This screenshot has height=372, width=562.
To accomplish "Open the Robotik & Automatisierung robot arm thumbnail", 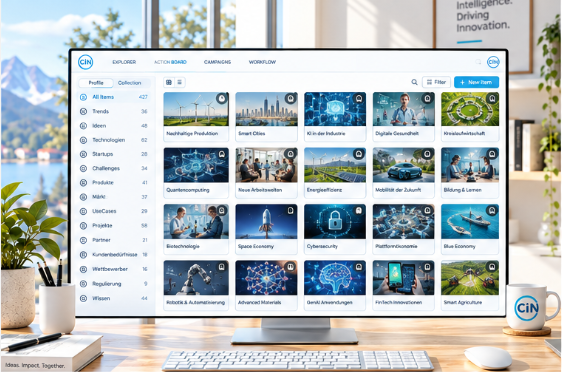I will pos(196,278).
